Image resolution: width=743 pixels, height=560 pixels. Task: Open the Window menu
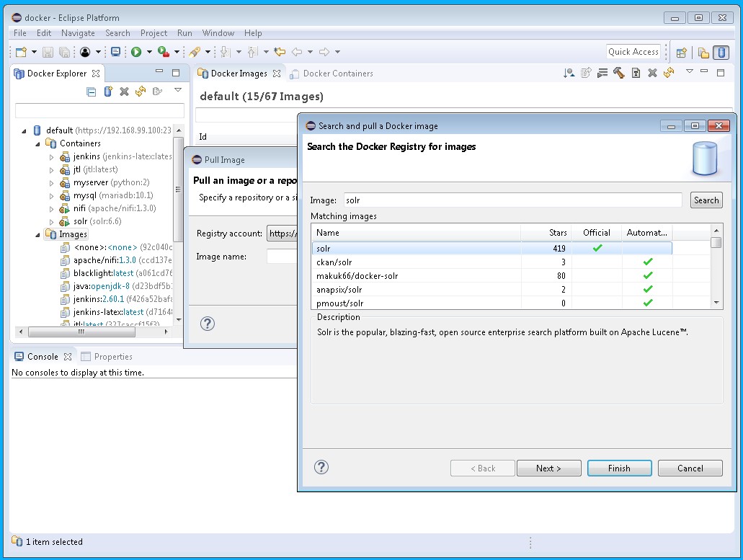pyautogui.click(x=218, y=33)
